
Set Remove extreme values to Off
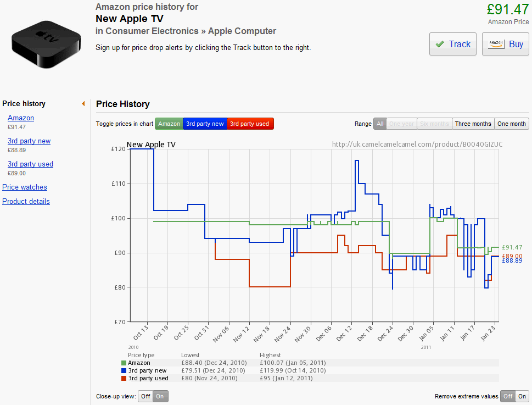click(x=508, y=396)
